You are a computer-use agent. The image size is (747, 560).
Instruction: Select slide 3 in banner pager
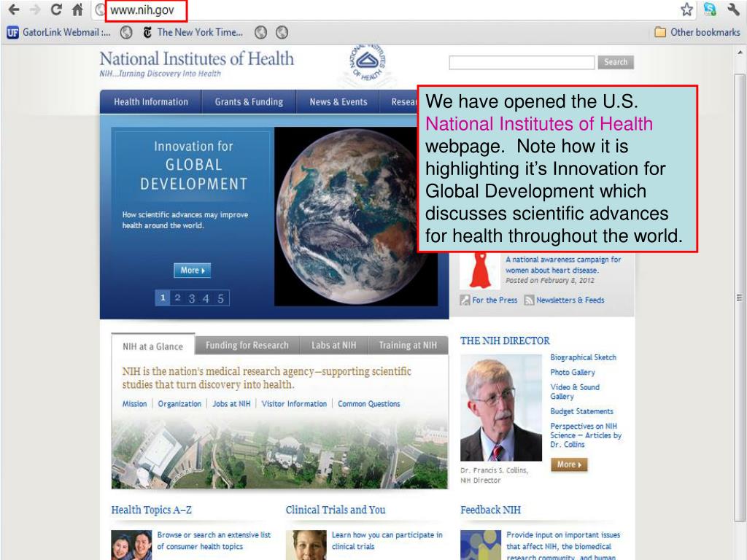click(192, 298)
